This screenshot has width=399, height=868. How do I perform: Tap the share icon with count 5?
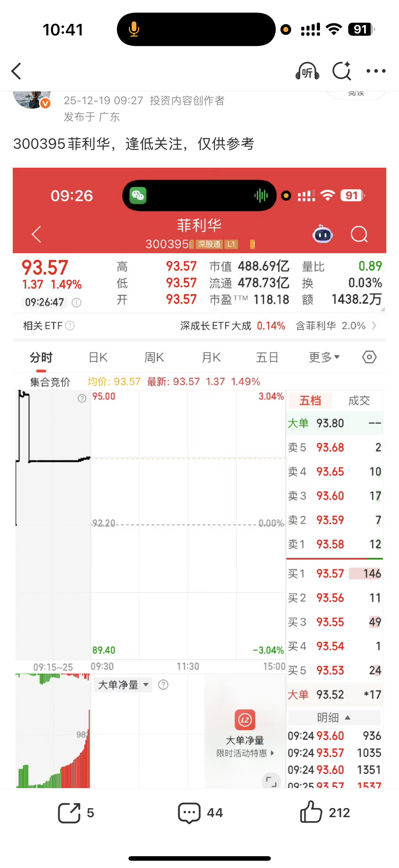coord(69,813)
